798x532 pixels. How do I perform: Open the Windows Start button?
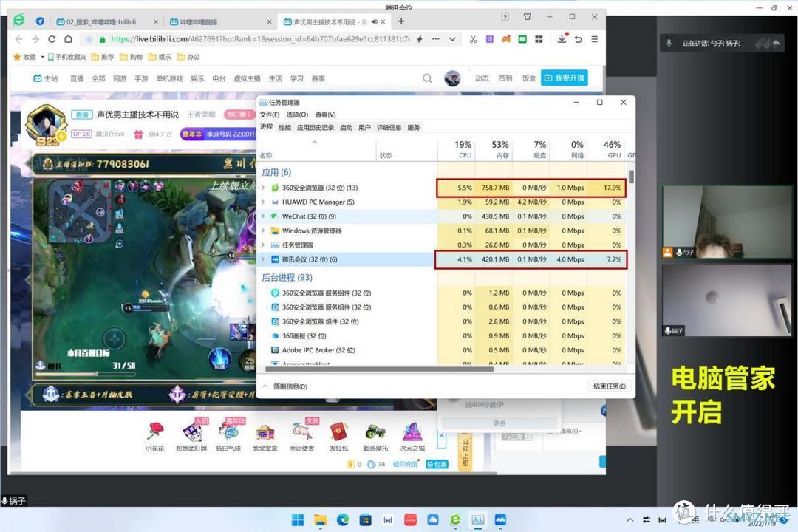tap(297, 519)
